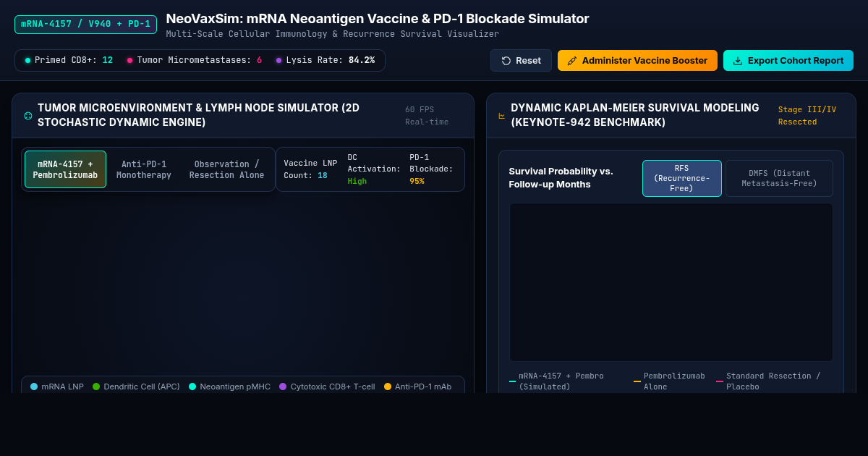Click the Anti-PD-1 mAb orange legend dot

(x=388, y=387)
